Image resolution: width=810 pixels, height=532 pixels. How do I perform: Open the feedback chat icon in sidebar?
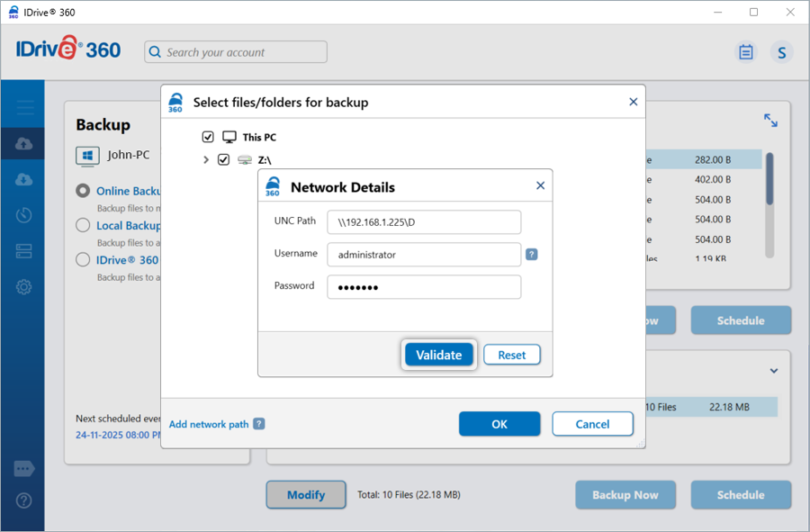tap(24, 469)
